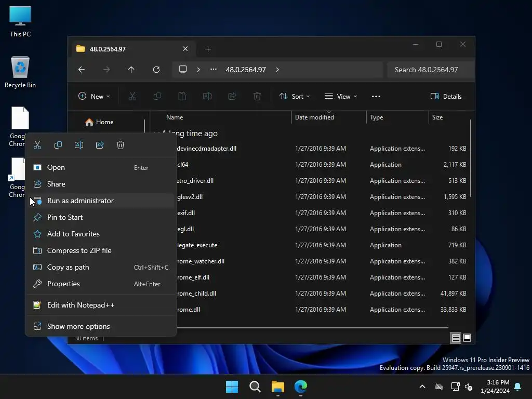Navigate up one folder level
The width and height of the screenshot is (532, 399).
point(131,70)
